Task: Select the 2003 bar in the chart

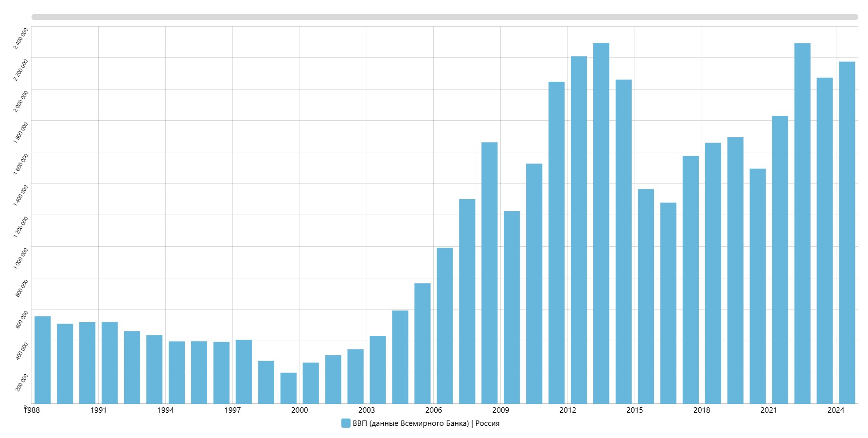Action: pos(378,370)
